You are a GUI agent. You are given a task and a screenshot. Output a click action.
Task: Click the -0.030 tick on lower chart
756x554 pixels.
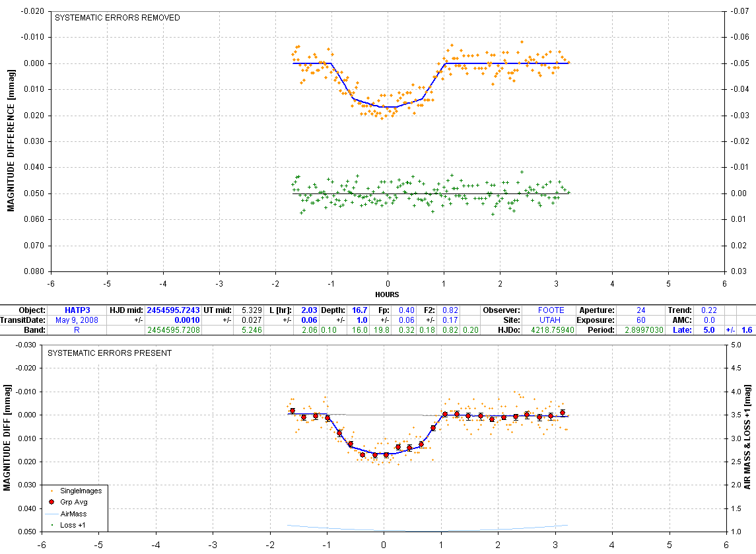click(x=26, y=345)
